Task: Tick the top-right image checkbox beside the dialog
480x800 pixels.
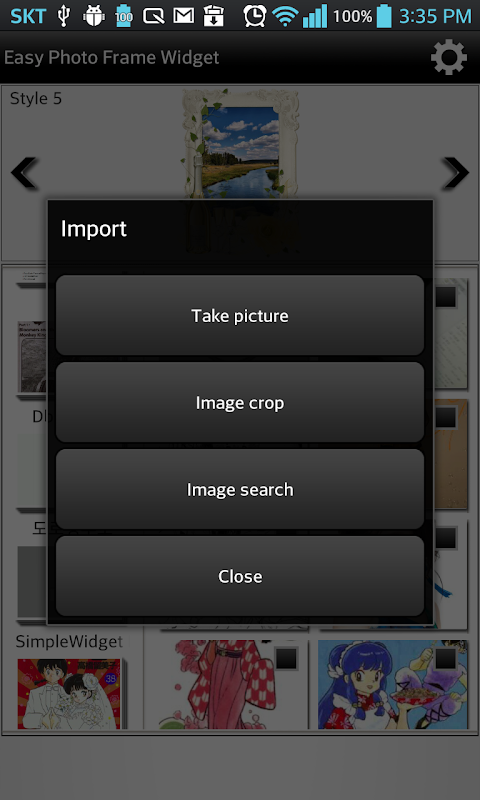Action: 445,297
